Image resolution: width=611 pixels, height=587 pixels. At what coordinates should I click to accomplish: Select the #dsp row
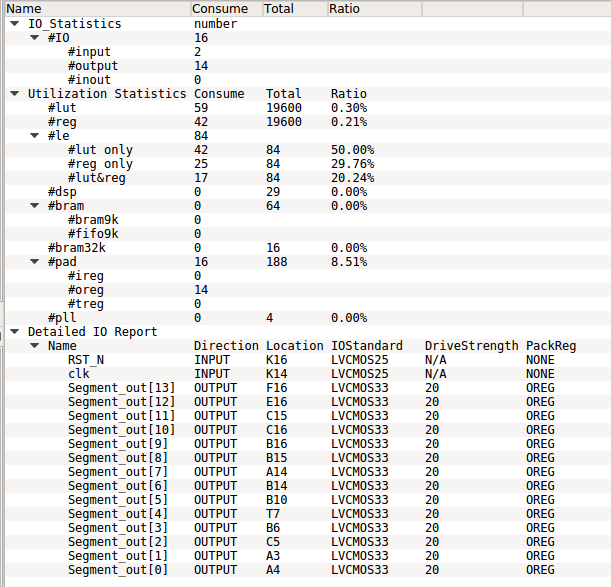pyautogui.click(x=308, y=192)
